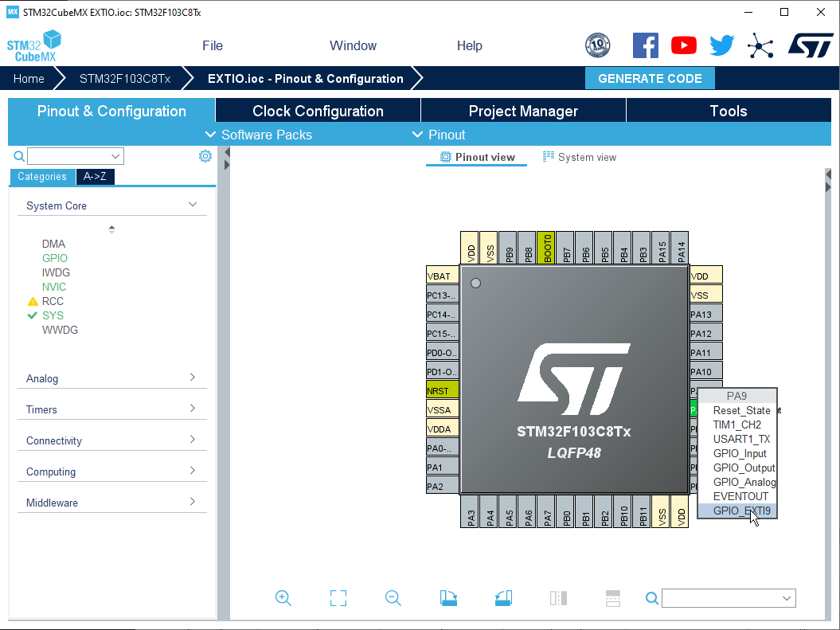Click the ST community network icon
Image resolution: width=840 pixels, height=630 pixels.
click(760, 45)
